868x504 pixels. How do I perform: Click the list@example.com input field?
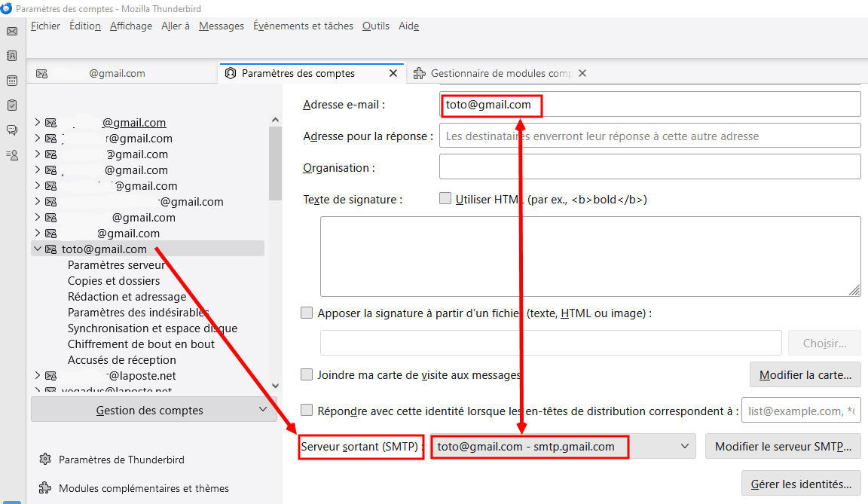801,410
